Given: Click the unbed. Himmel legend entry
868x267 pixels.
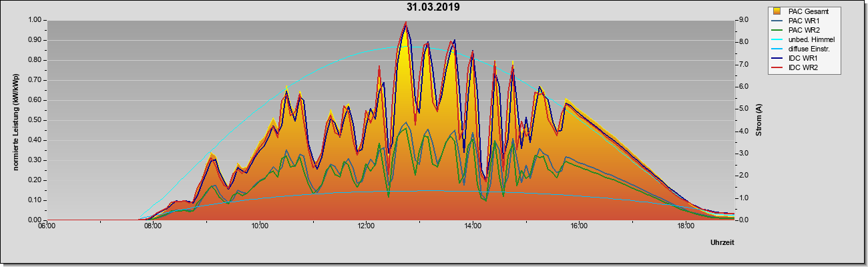Looking at the screenshot, I should point(804,40).
